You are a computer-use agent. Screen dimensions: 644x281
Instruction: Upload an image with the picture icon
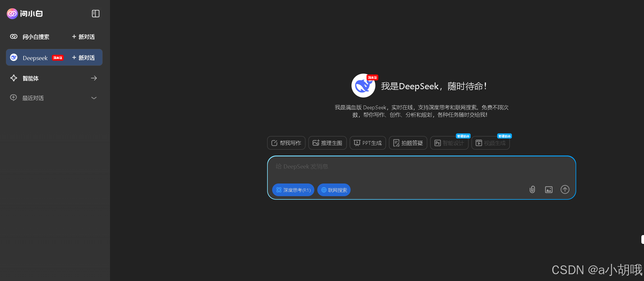(549, 190)
